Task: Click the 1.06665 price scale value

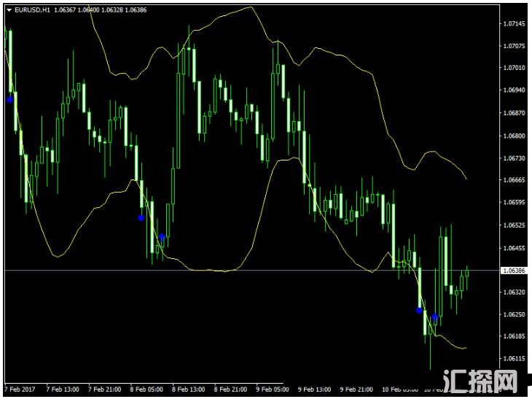Action: 514,180
